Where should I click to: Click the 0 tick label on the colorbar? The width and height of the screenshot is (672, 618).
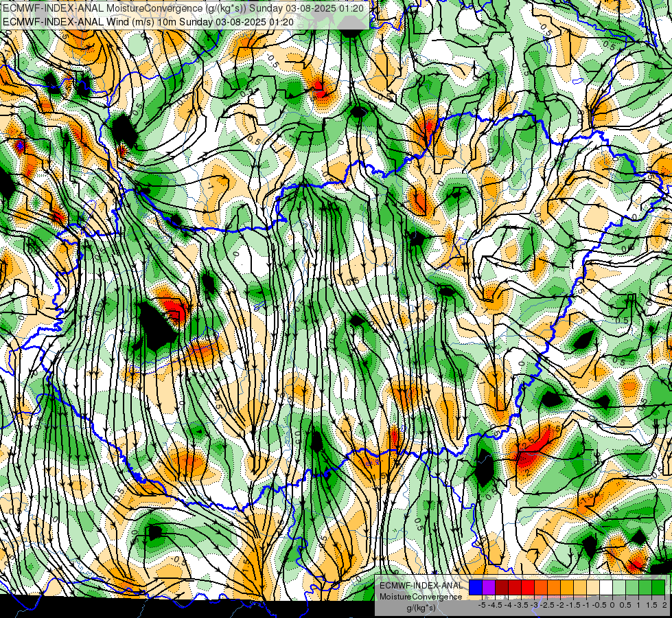pos(612,605)
